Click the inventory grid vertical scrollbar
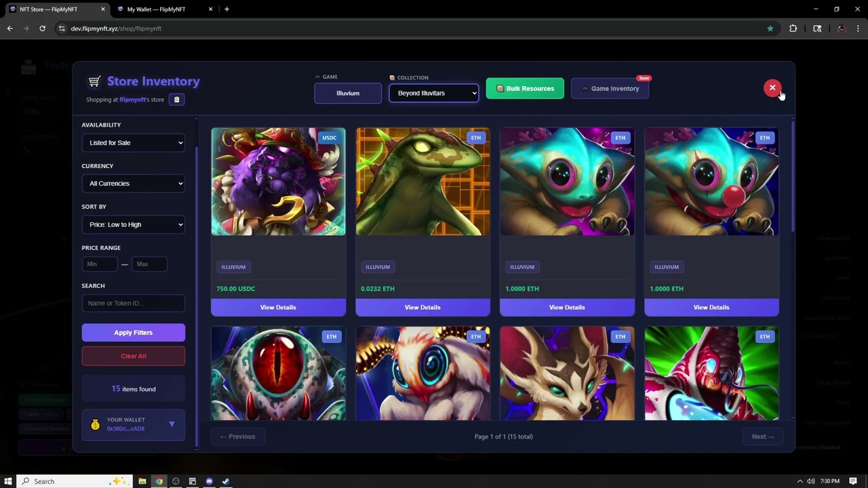Image resolution: width=868 pixels, height=488 pixels. (x=791, y=178)
